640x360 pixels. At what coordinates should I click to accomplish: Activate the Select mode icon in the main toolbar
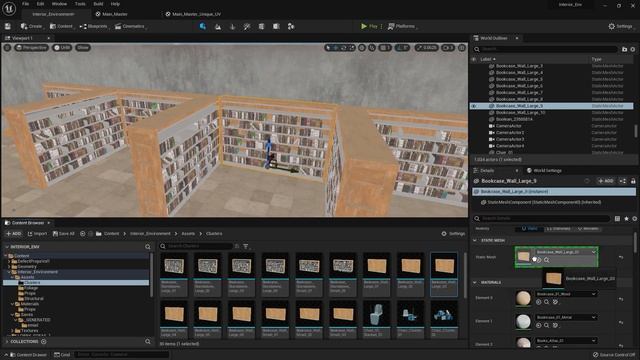coord(203,27)
